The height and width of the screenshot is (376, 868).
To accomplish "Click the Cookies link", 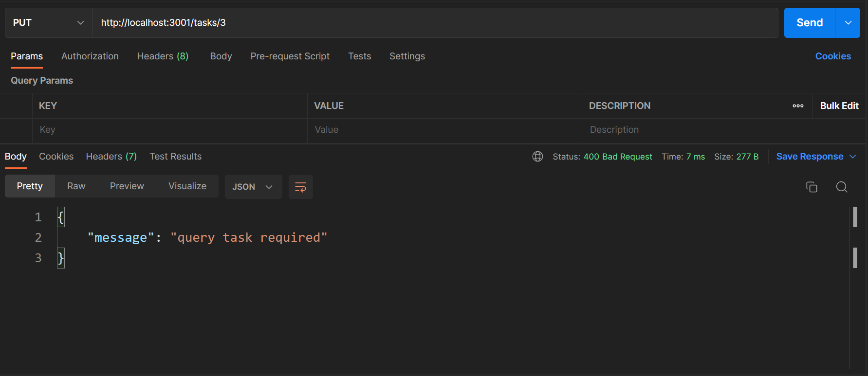I will [833, 56].
